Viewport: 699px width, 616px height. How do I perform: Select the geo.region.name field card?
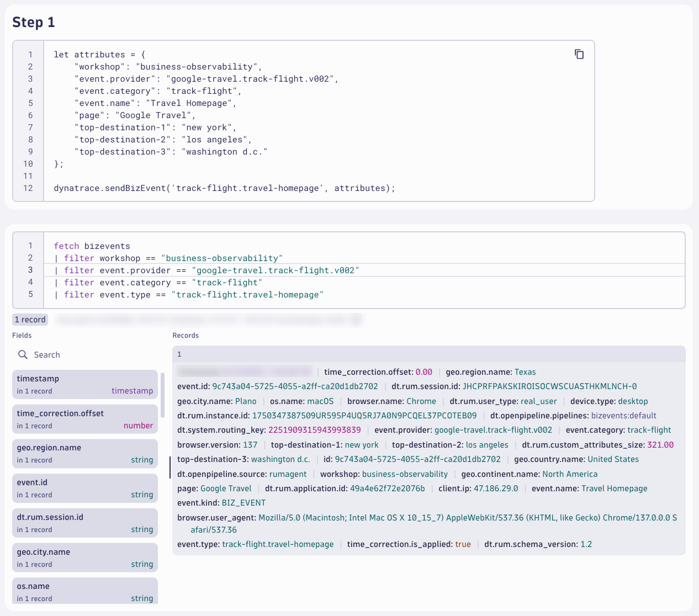pos(85,454)
